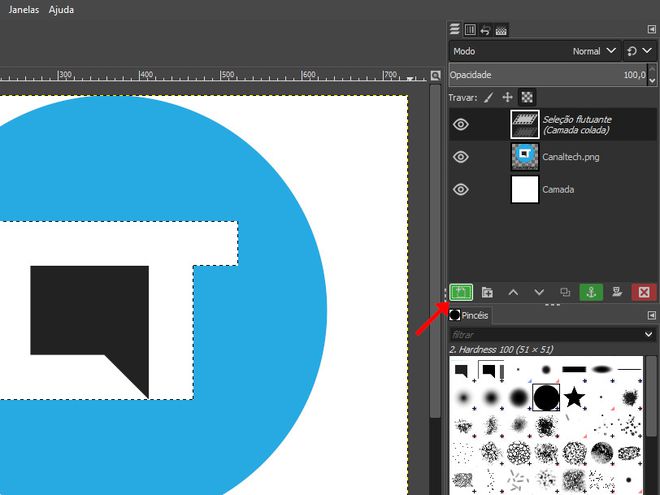Select the second soft round brush
This screenshot has width=660, height=495.
491,397
